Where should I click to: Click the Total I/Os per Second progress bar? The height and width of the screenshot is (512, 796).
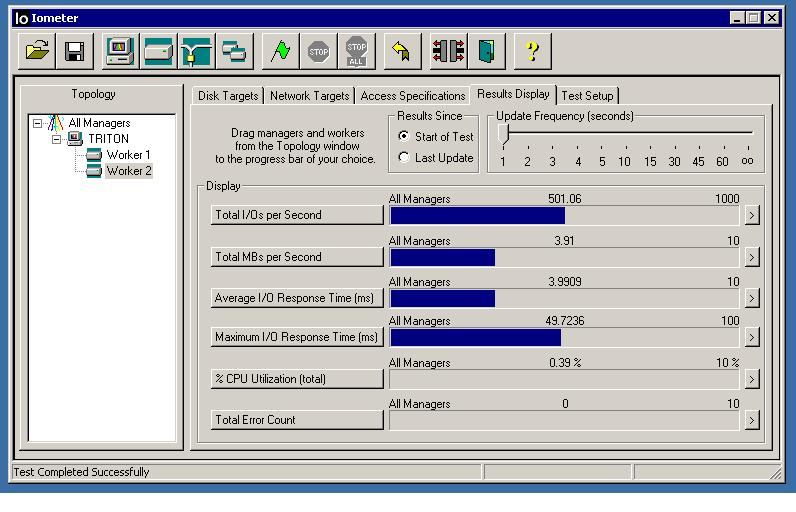564,216
